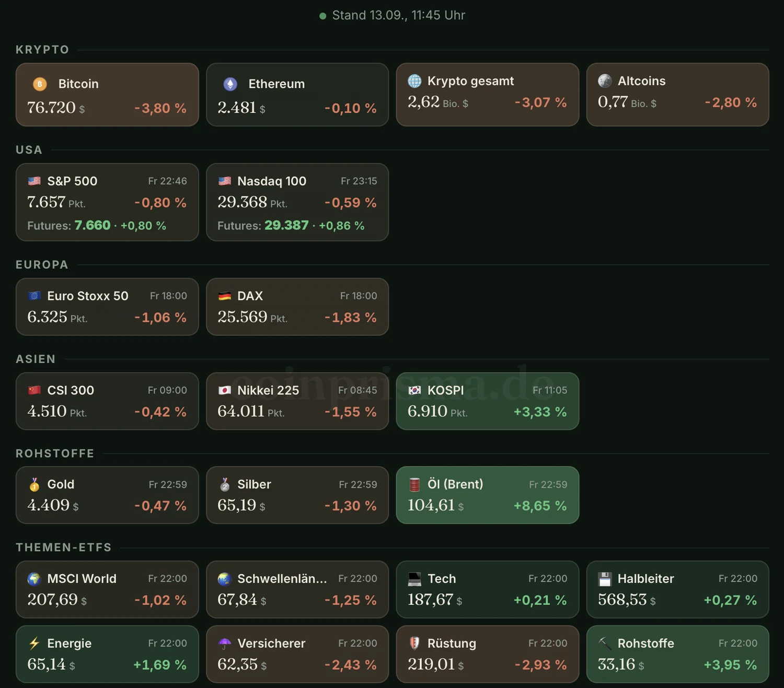Click the Gold price 4.409 $
The image size is (784, 688).
(x=53, y=506)
